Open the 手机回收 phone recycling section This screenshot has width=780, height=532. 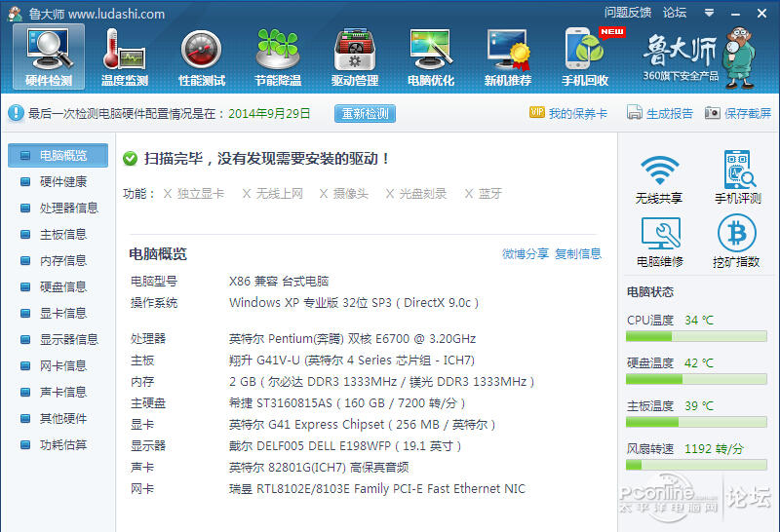585,57
